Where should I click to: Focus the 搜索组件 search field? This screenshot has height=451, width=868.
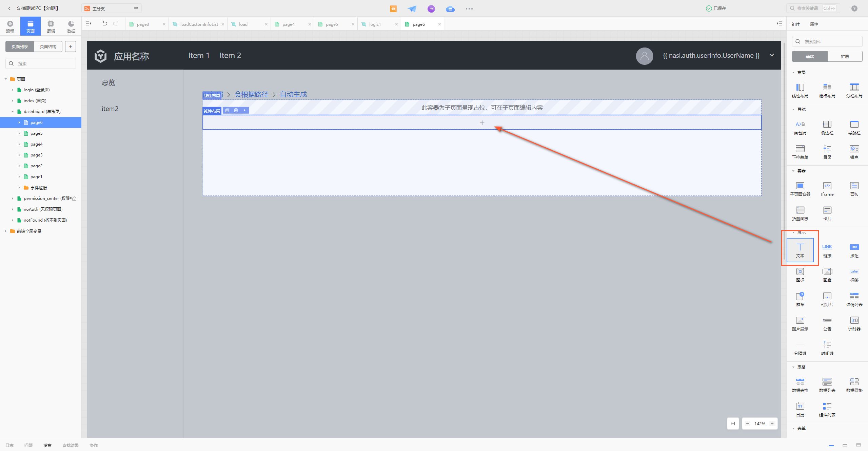pyautogui.click(x=827, y=41)
